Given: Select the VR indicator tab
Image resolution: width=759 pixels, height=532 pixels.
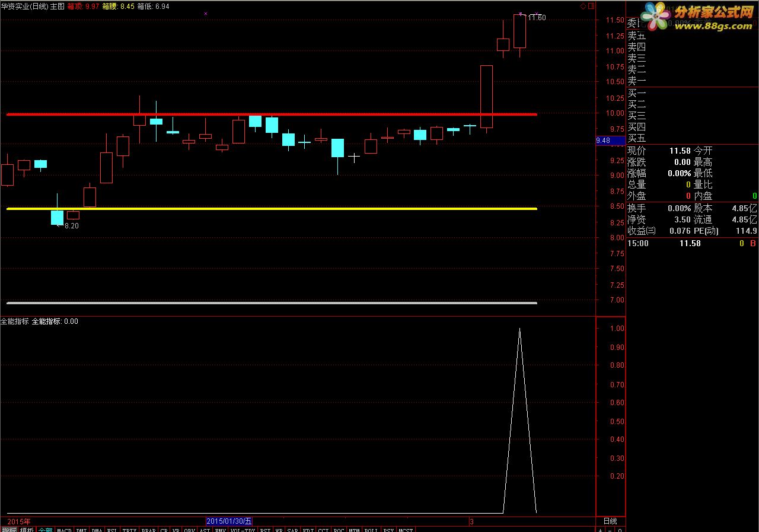Looking at the screenshot, I should [176, 529].
